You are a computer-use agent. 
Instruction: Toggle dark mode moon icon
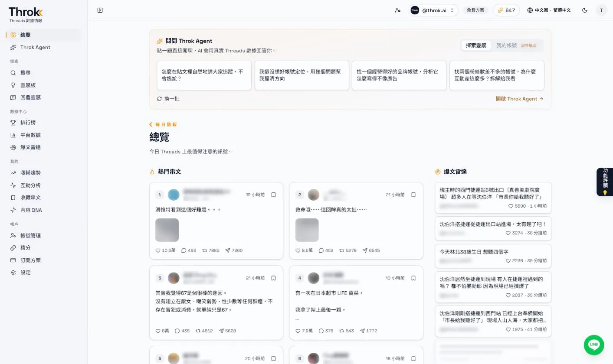coord(585,10)
